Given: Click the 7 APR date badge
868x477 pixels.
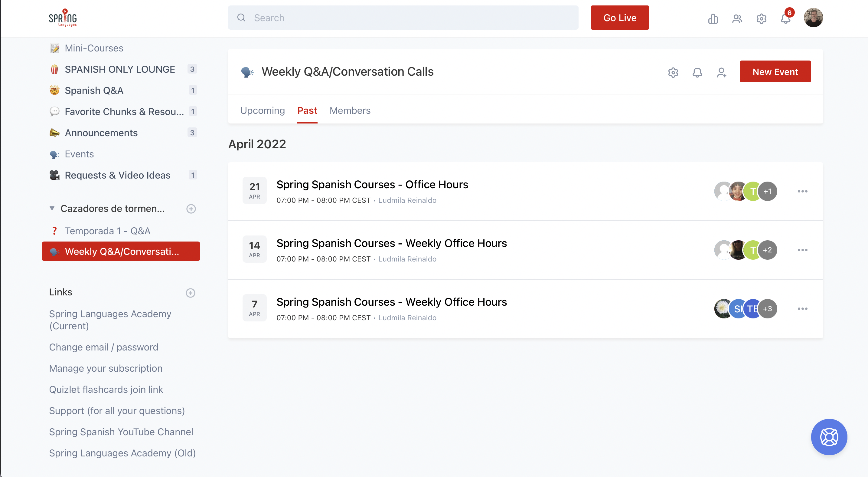Looking at the screenshot, I should click(255, 308).
